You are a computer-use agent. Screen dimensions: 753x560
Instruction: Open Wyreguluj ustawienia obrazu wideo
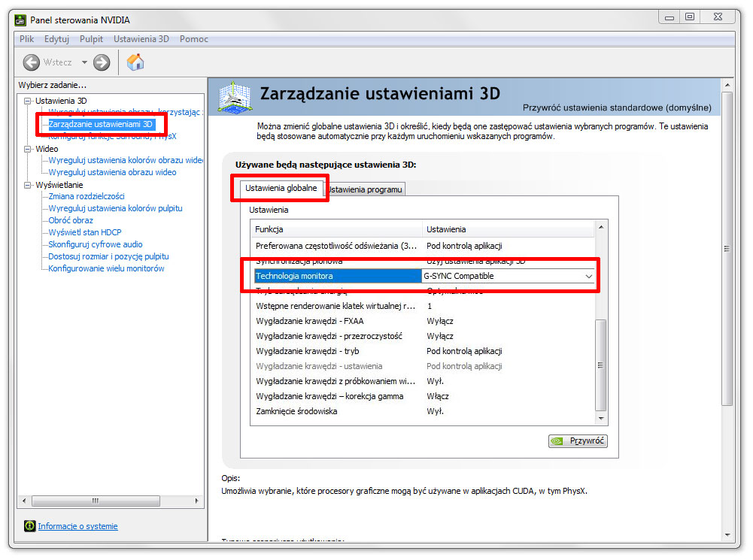pos(112,172)
